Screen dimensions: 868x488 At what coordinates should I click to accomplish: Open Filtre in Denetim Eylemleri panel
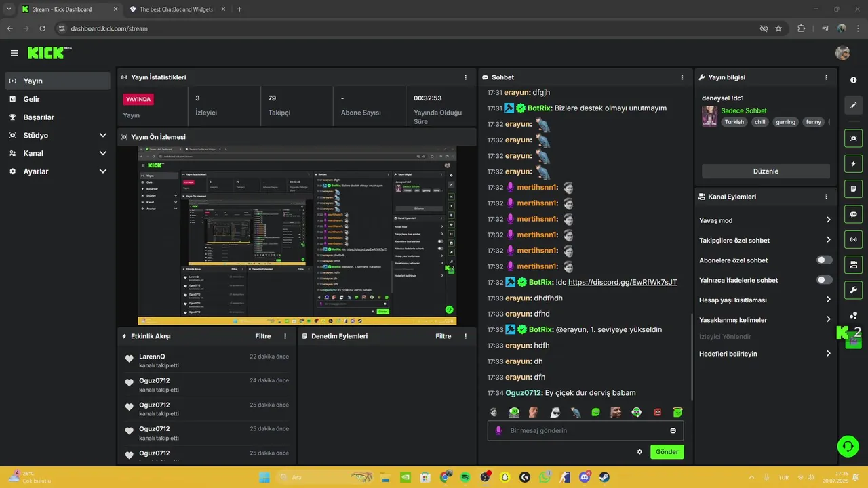[443, 336]
